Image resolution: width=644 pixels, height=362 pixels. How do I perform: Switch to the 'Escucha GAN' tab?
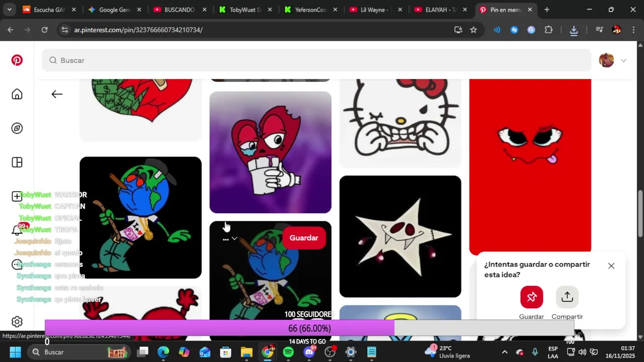click(x=49, y=10)
